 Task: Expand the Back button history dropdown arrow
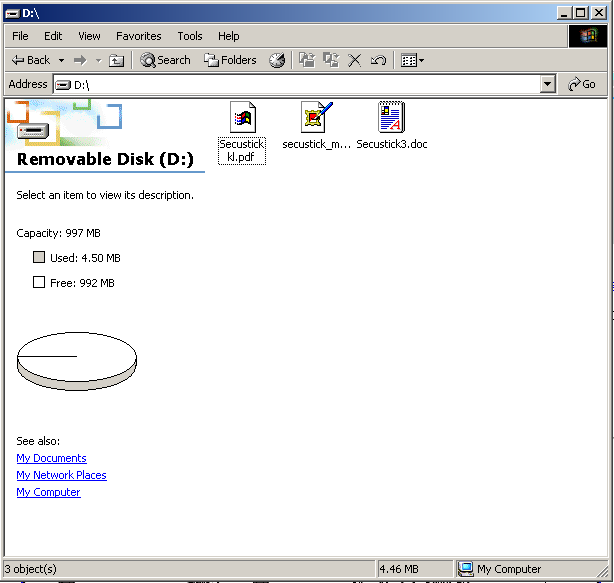tap(61, 60)
